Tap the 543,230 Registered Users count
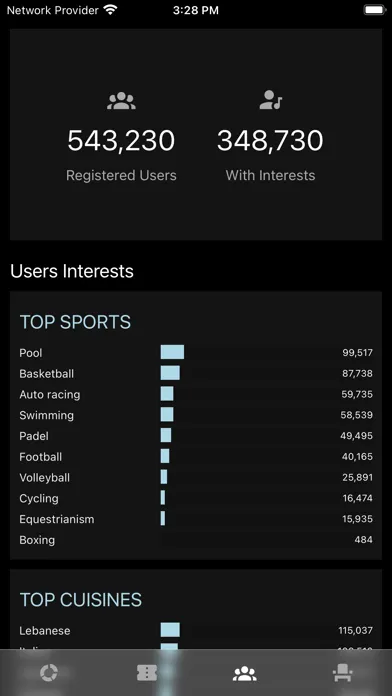The height and width of the screenshot is (696, 392). (121, 141)
